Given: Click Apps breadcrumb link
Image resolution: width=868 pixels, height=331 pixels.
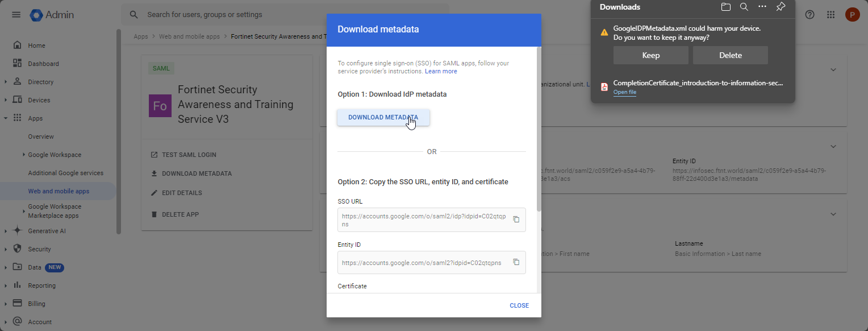Looking at the screenshot, I should pyautogui.click(x=141, y=36).
